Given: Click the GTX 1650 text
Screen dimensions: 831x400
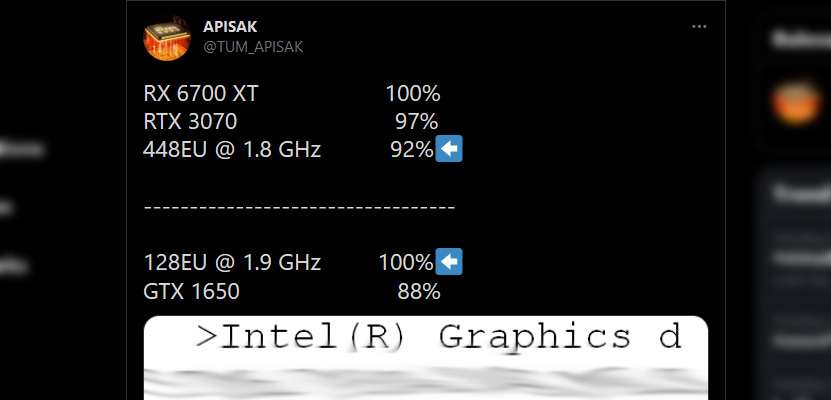Looking at the screenshot, I should click(192, 291).
